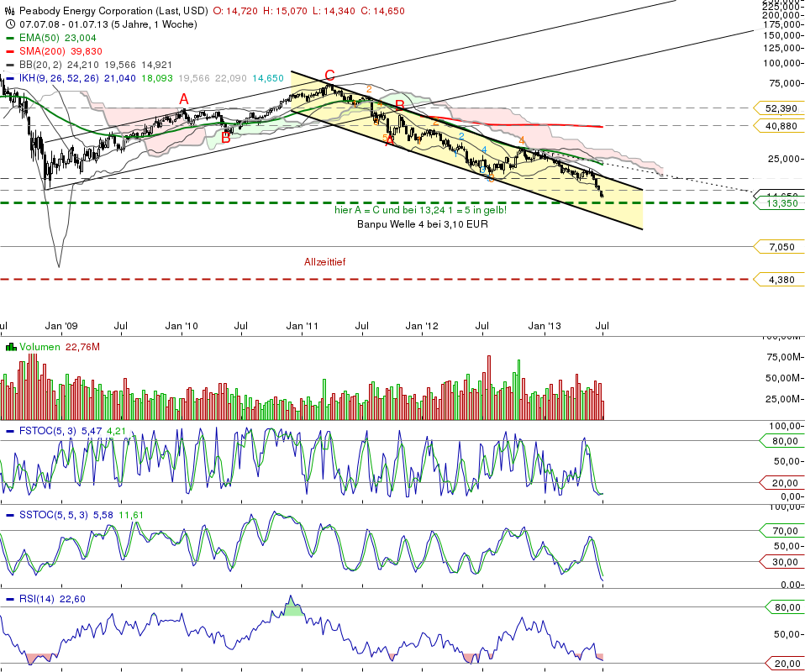Click the RSI 20,00 oversold threshold label
The height and width of the screenshot is (672, 805).
pyautogui.click(x=785, y=664)
